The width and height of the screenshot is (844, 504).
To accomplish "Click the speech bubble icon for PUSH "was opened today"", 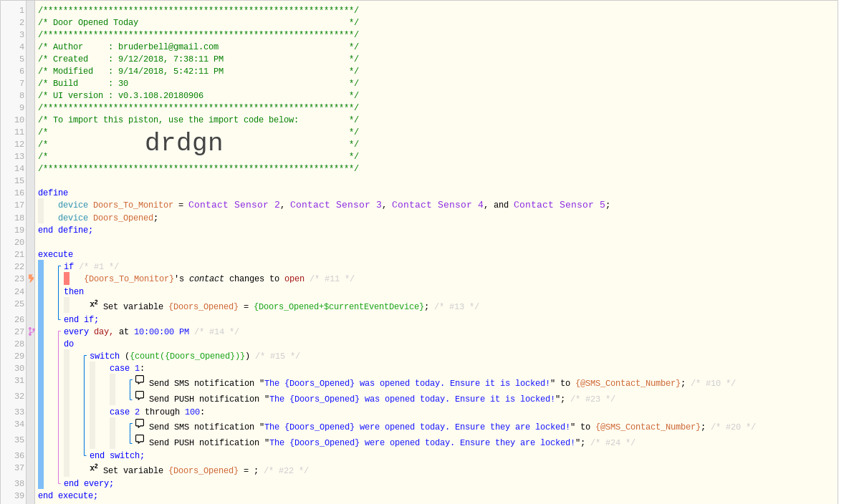I will 140,396.
